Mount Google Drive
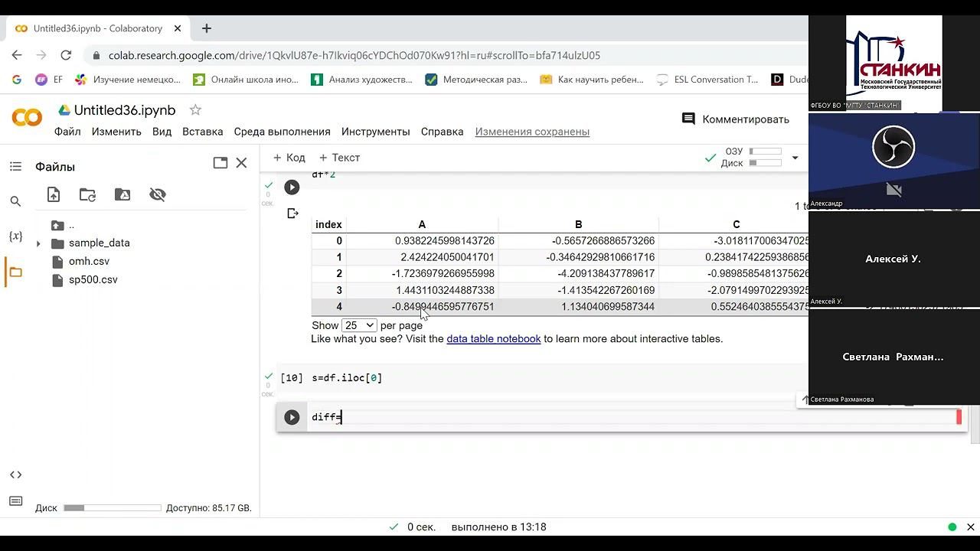Screen dimensions: 980x551 [122, 194]
